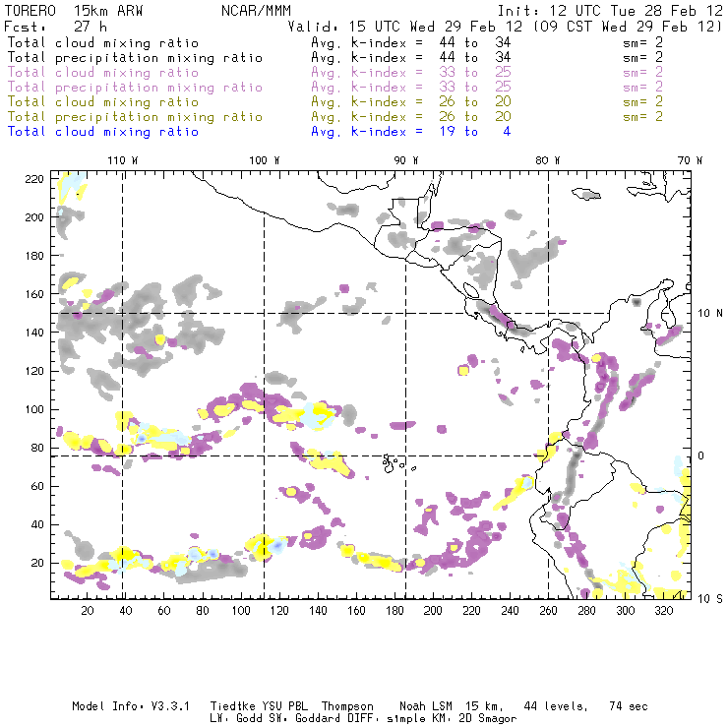728x728 pixels.
Task: Click the olive 'Total cloud mixing ratio' legend line
Action: pos(102,102)
